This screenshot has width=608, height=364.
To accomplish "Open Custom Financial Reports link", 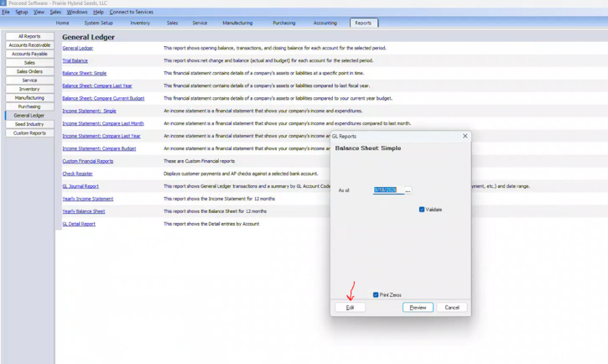I will tap(87, 161).
